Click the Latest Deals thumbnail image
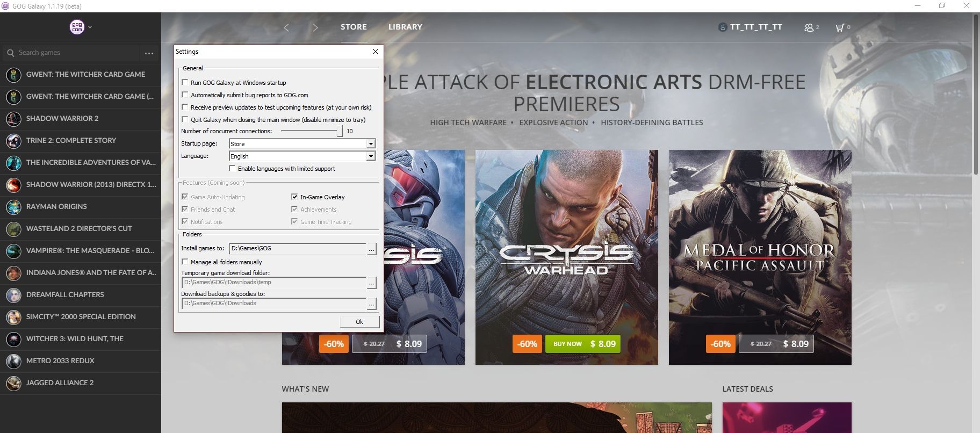This screenshot has width=980, height=433. 787,418
